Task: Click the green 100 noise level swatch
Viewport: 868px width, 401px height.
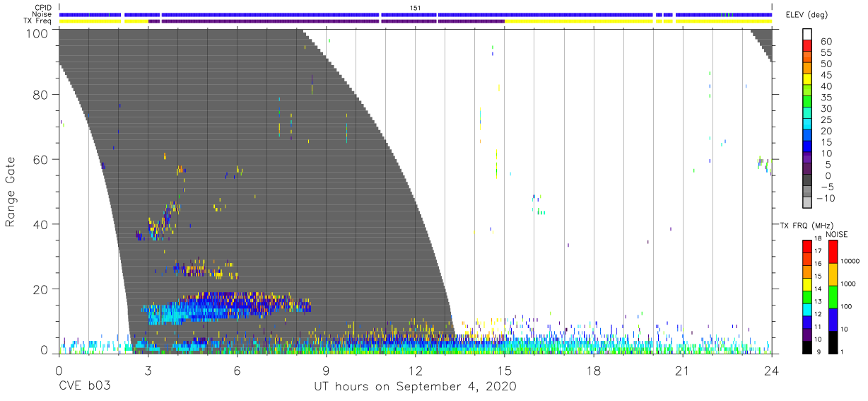Action: (x=833, y=296)
